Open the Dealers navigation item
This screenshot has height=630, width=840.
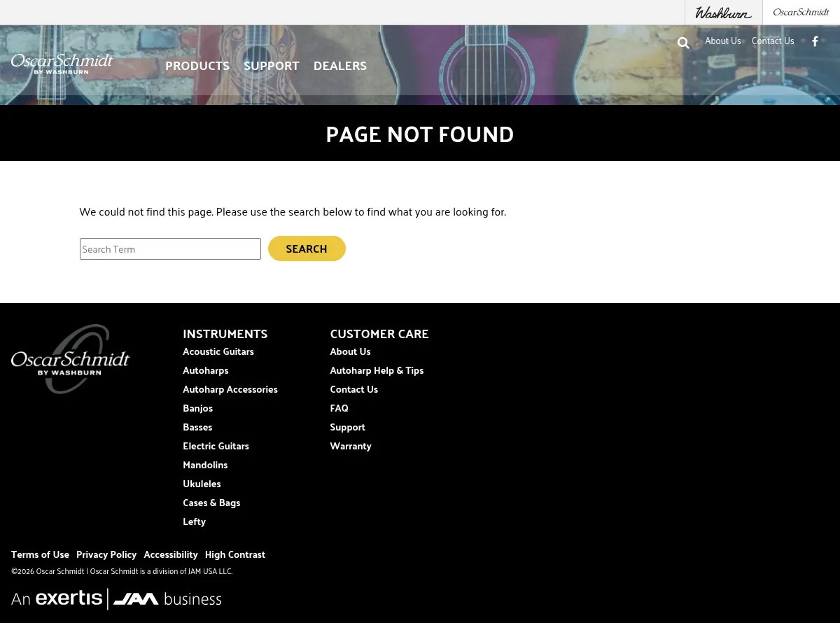340,66
